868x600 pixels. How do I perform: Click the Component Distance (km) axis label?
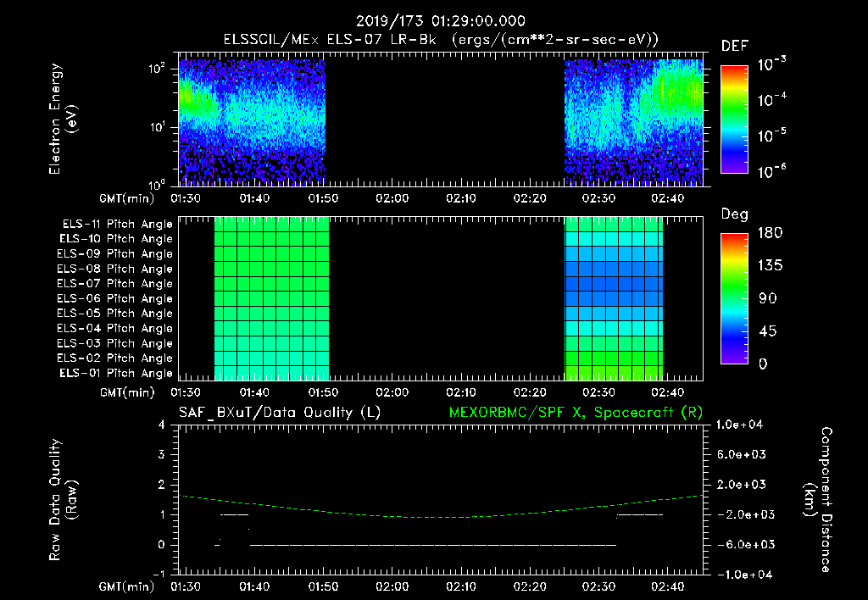point(818,500)
